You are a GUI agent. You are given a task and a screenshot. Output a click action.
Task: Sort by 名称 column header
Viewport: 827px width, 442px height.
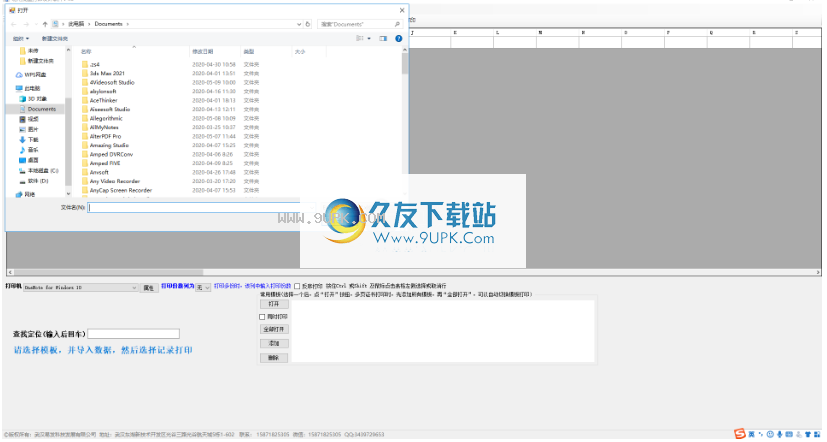[x=86, y=52]
